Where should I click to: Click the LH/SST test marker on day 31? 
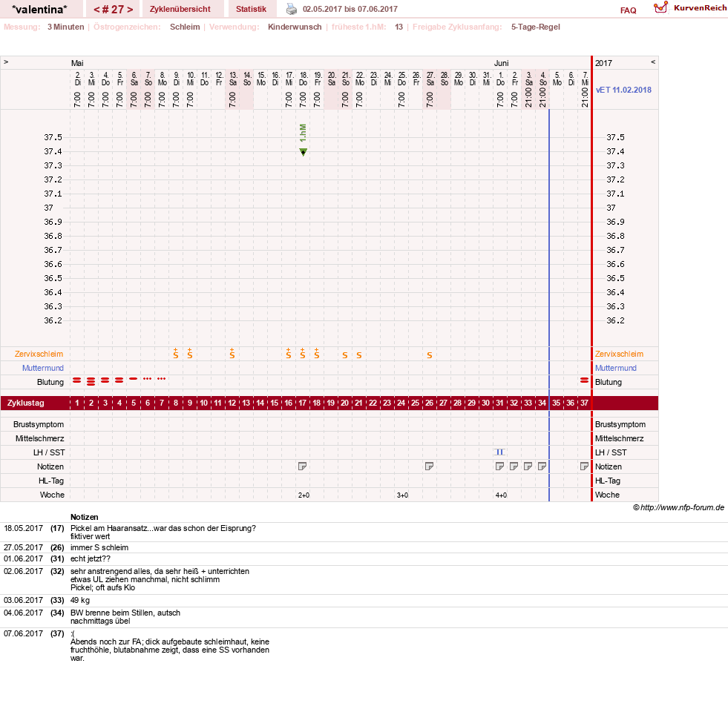[499, 452]
